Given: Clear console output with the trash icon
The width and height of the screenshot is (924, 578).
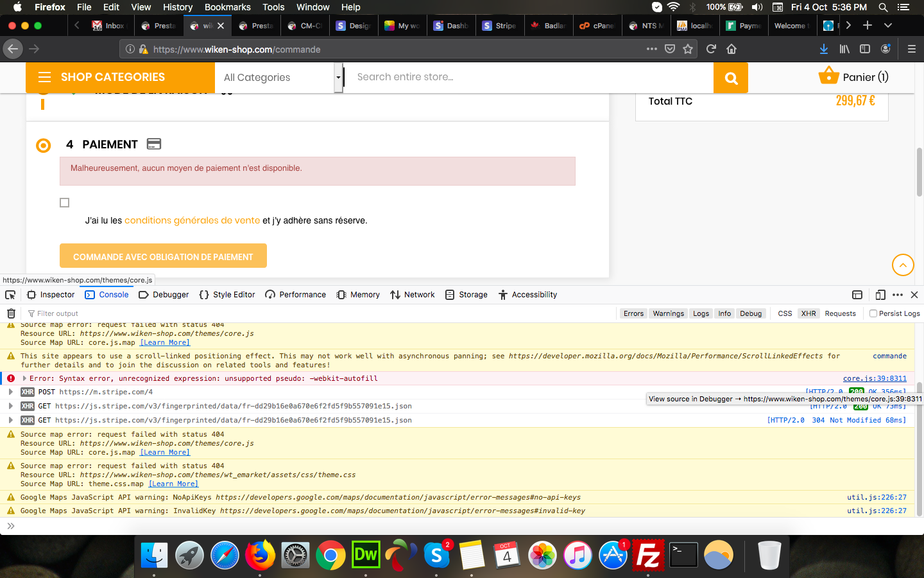Looking at the screenshot, I should point(11,313).
